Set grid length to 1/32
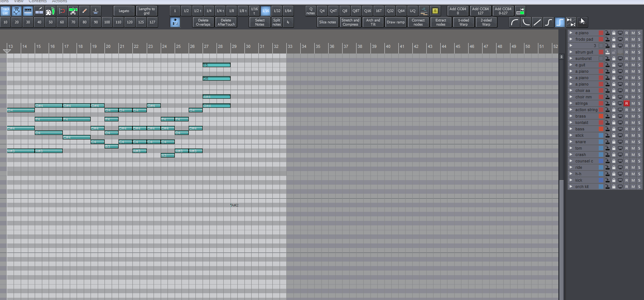Image resolution: width=644 pixels, height=300 pixels. click(x=277, y=11)
